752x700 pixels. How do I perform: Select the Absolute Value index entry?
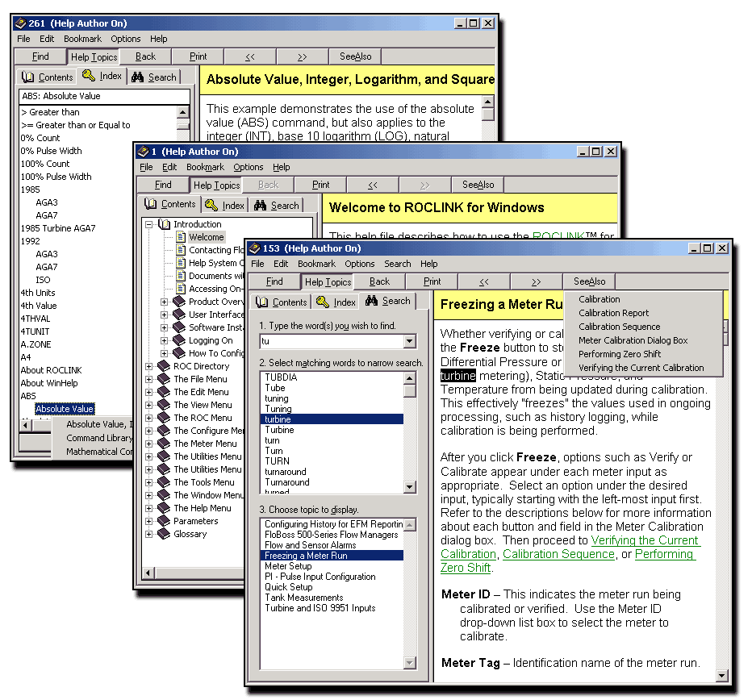tap(65, 409)
